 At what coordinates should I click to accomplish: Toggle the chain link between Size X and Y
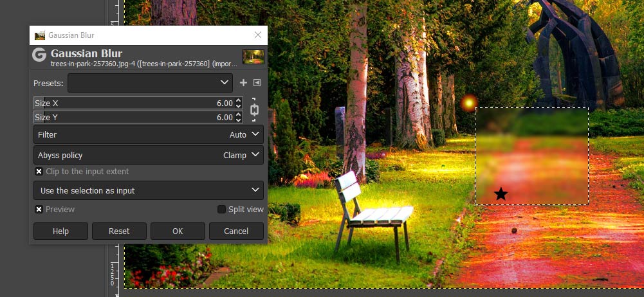[254, 110]
